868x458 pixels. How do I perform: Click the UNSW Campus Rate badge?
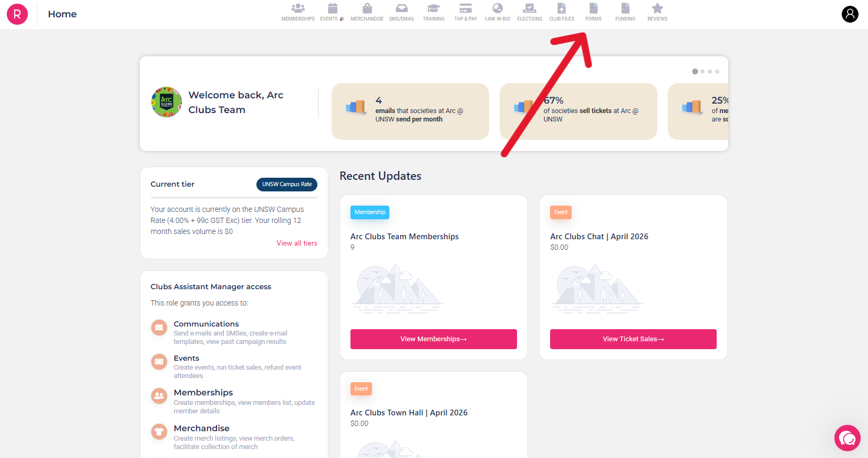[x=287, y=185]
